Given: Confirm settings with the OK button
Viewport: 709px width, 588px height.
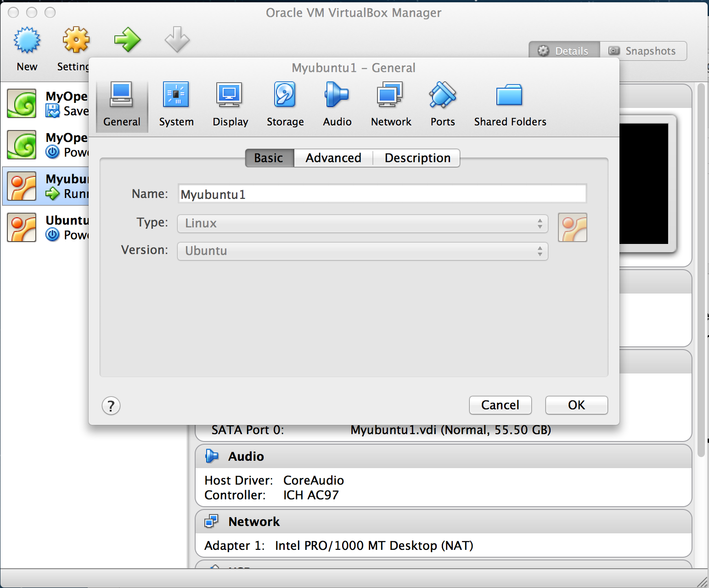Looking at the screenshot, I should coord(576,405).
